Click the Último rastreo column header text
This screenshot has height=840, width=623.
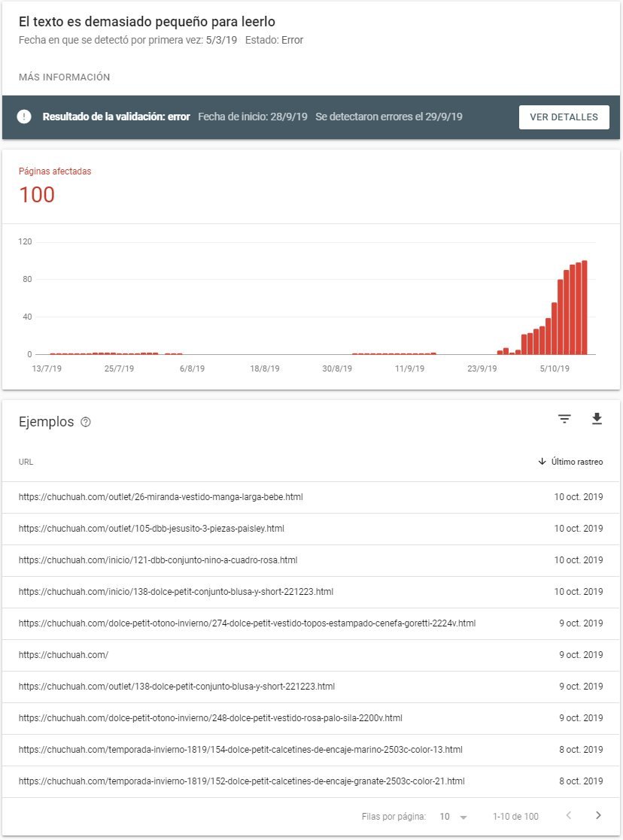tap(576, 462)
